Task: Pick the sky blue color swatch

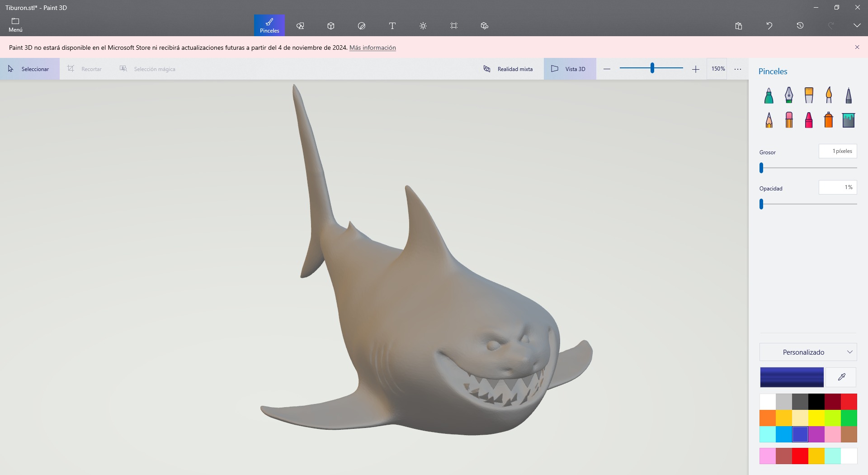Action: click(x=784, y=434)
